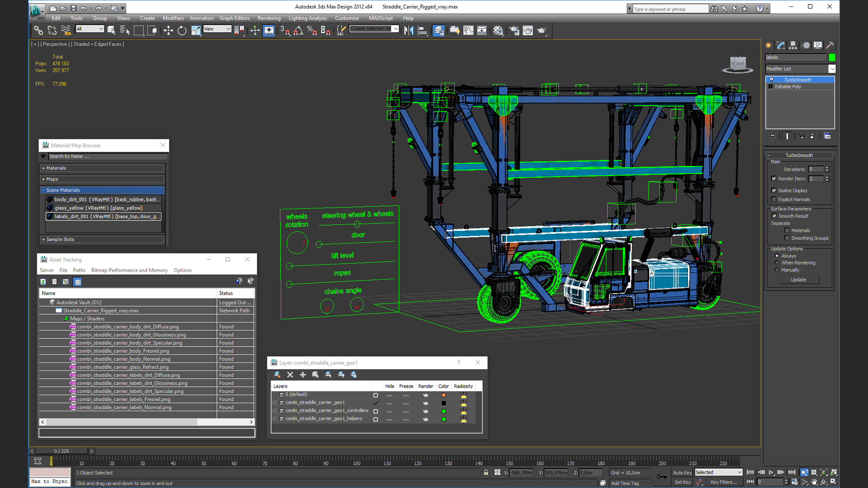
Task: Click the object color swatch beside labels
Action: click(x=832, y=57)
